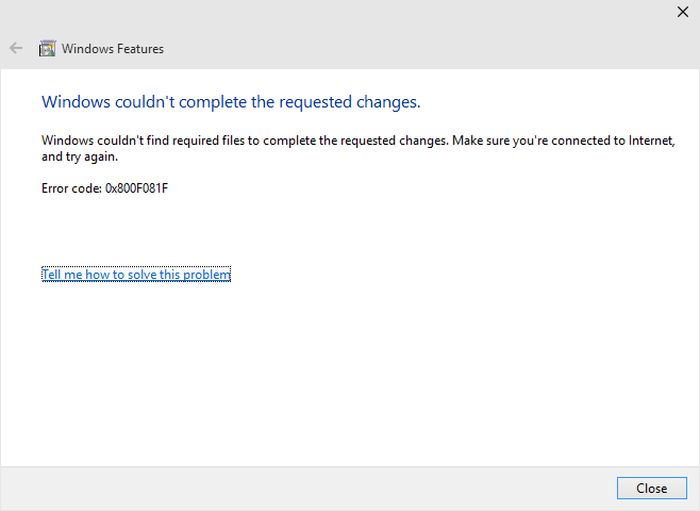Click the back arrow in the header
700x511 pixels.
click(16, 48)
